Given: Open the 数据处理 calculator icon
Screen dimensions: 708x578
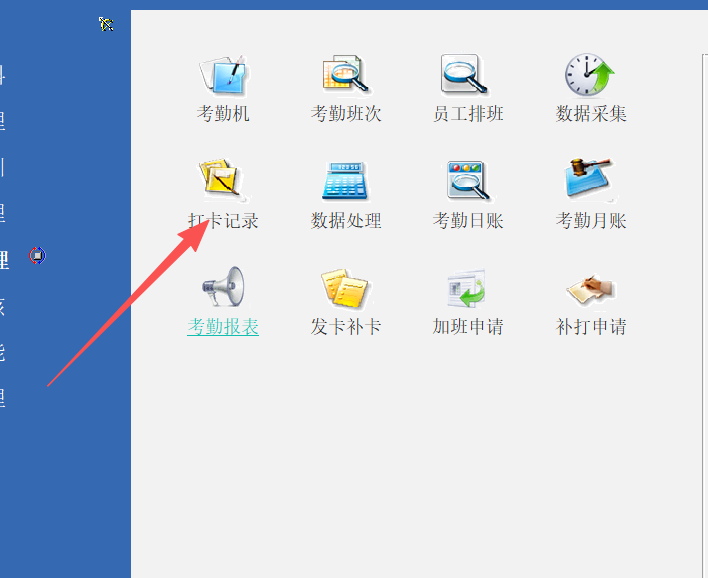Looking at the screenshot, I should coord(345,181).
